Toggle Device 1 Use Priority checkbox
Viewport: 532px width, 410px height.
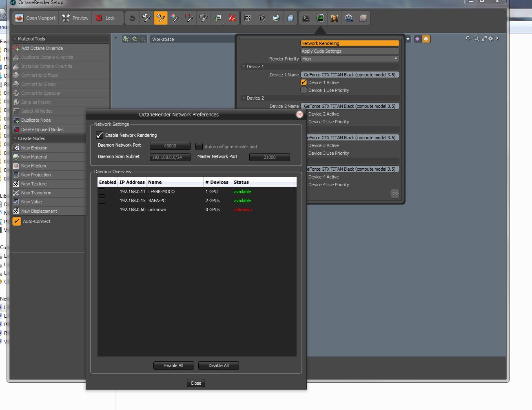[304, 90]
